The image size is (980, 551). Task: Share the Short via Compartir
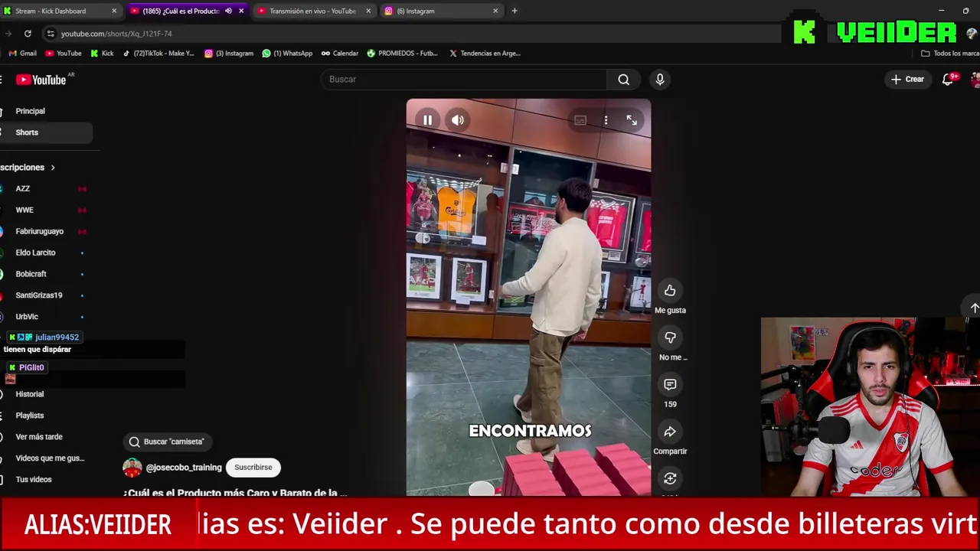click(670, 432)
